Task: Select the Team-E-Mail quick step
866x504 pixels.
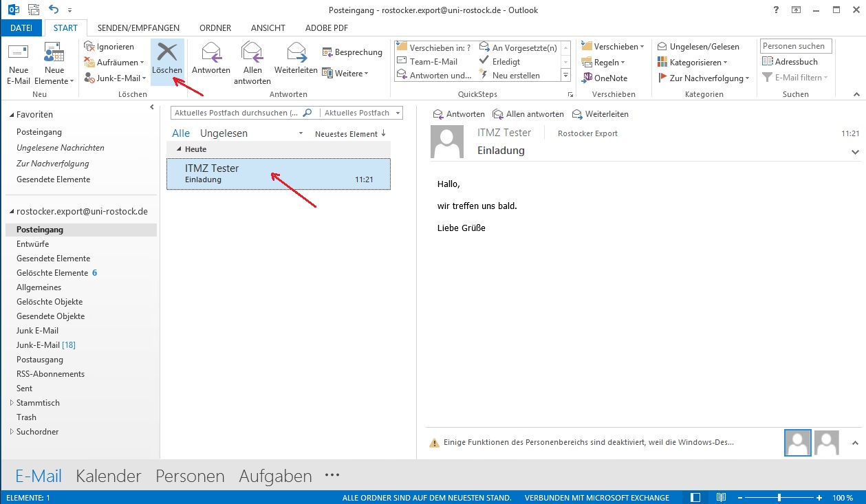Action: [x=427, y=61]
